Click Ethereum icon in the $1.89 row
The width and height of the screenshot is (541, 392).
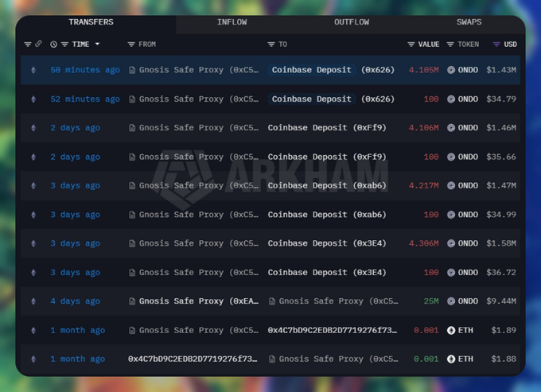point(33,330)
